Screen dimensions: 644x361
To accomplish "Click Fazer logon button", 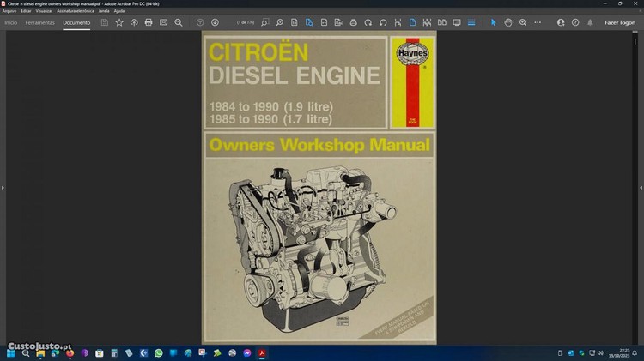I will [620, 22].
